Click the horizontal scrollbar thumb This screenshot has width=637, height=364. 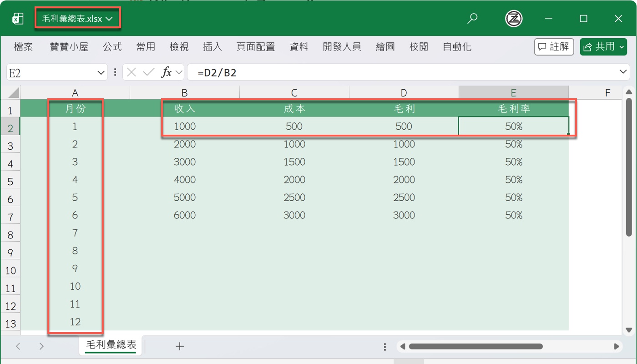click(x=476, y=346)
